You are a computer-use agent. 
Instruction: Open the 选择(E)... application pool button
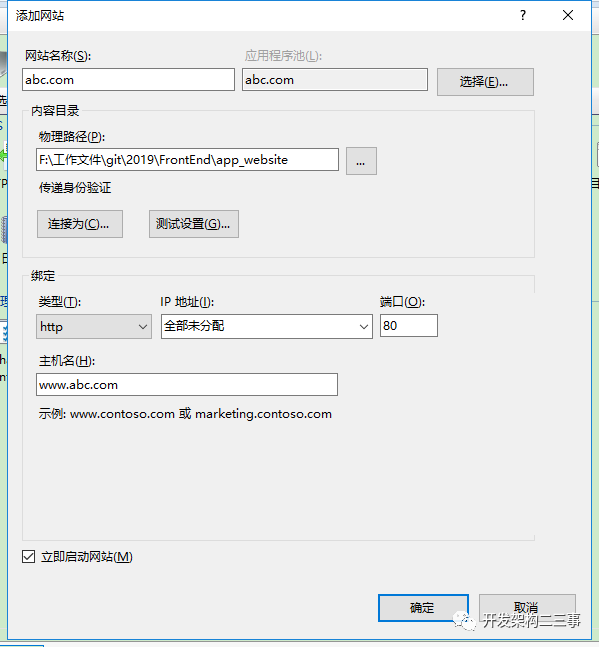coord(485,82)
